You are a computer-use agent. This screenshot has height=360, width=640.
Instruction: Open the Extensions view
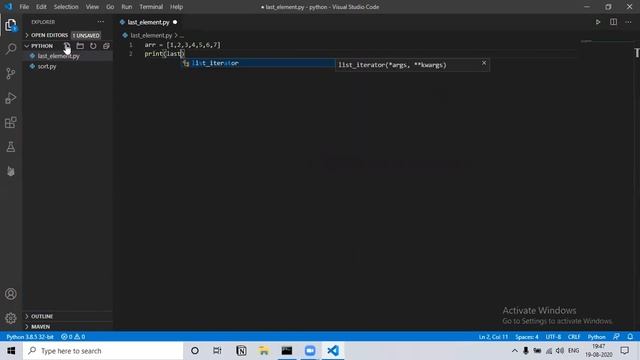coord(11,122)
